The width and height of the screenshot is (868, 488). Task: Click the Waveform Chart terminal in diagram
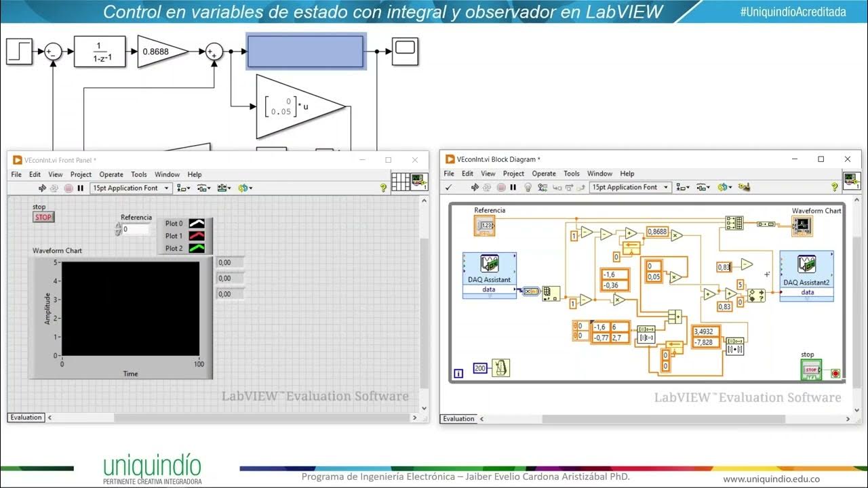802,226
